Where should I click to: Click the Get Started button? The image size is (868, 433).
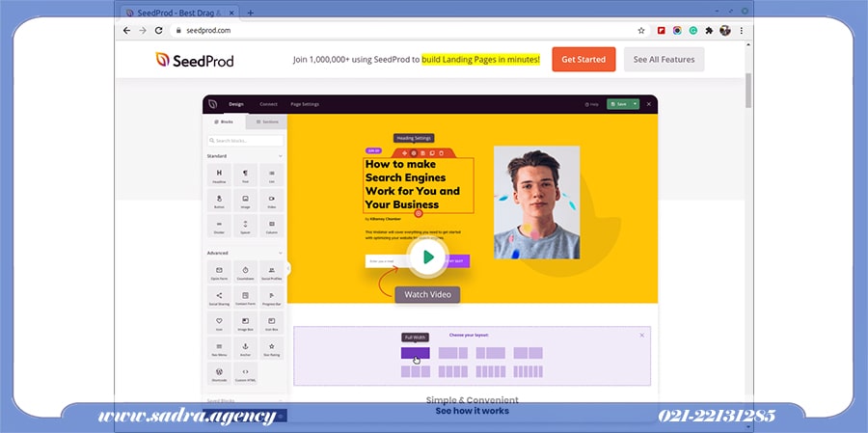click(583, 59)
